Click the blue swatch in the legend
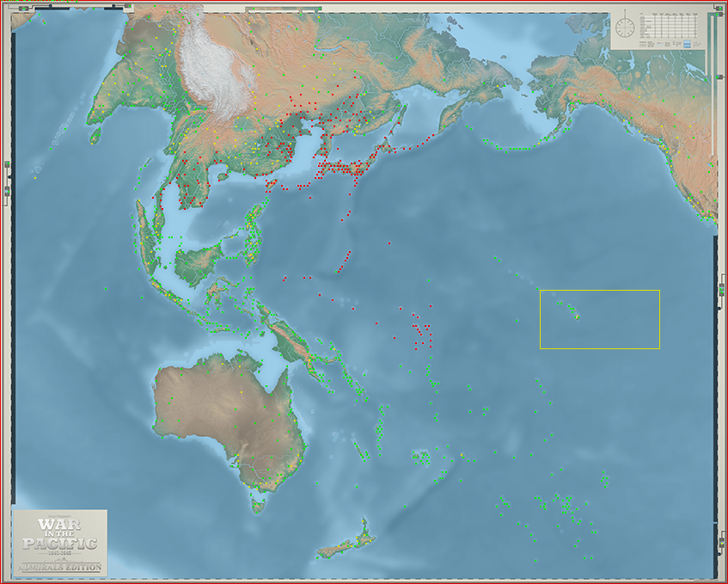 click(687, 44)
